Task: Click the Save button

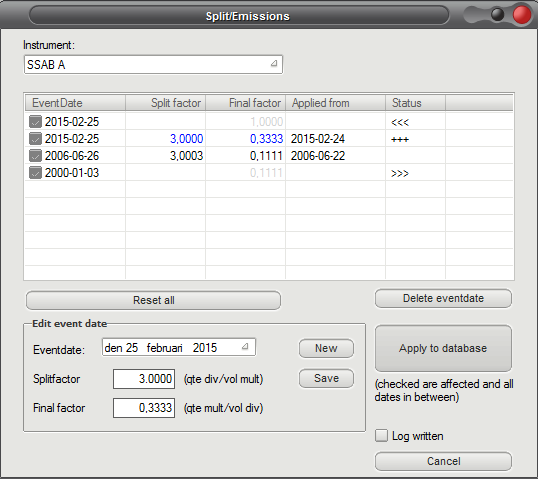Action: (x=326, y=378)
